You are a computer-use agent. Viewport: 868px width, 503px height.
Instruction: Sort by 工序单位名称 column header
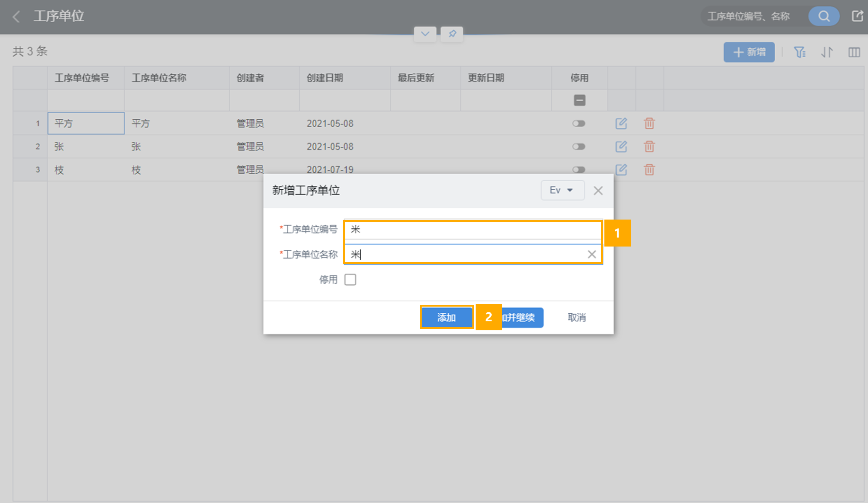(177, 78)
